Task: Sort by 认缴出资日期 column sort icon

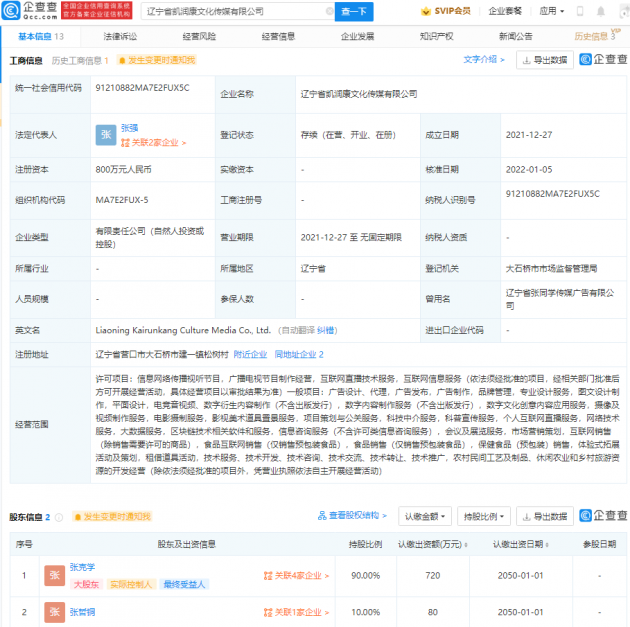Action: 547,545
